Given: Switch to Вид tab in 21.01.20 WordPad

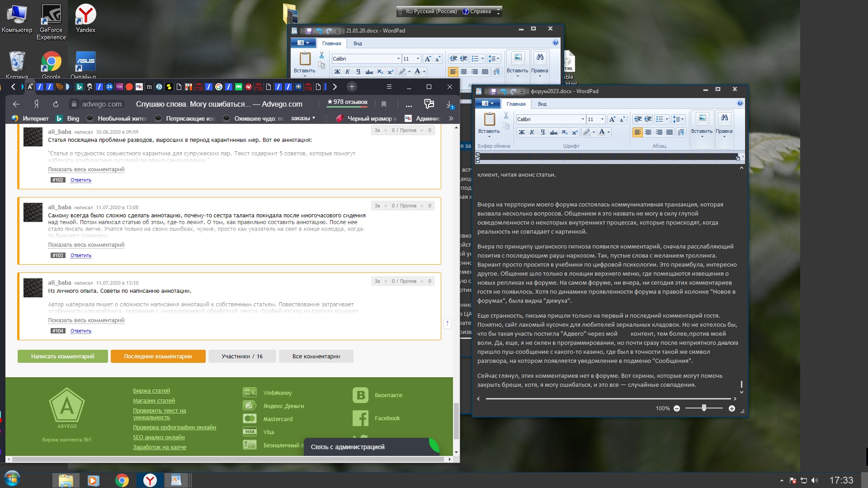Looking at the screenshot, I should pyautogui.click(x=358, y=43).
